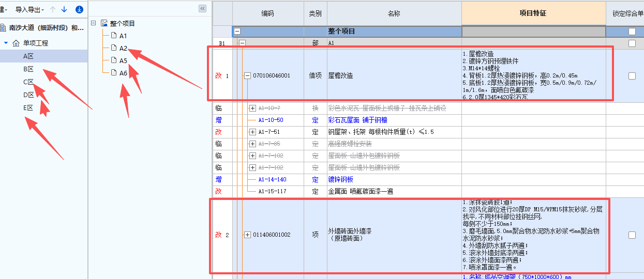Click the page icon beside A5 in tree

tap(114, 60)
